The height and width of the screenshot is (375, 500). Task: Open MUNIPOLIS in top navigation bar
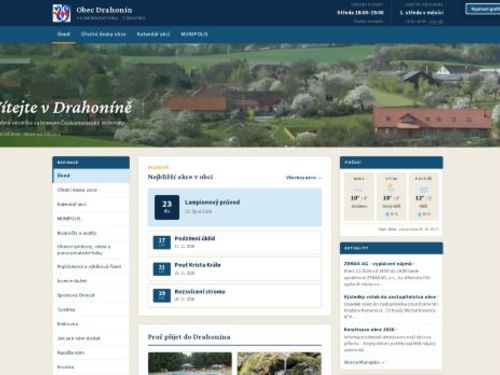[x=194, y=34]
